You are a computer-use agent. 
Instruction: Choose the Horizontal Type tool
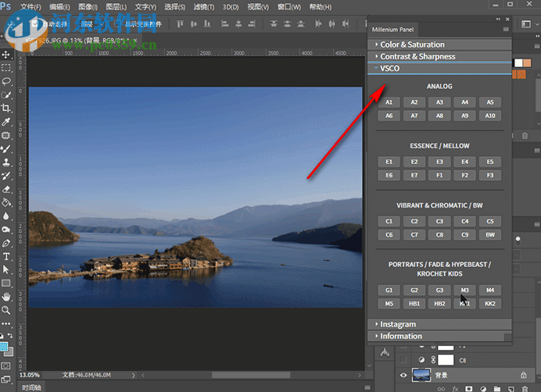point(6,256)
